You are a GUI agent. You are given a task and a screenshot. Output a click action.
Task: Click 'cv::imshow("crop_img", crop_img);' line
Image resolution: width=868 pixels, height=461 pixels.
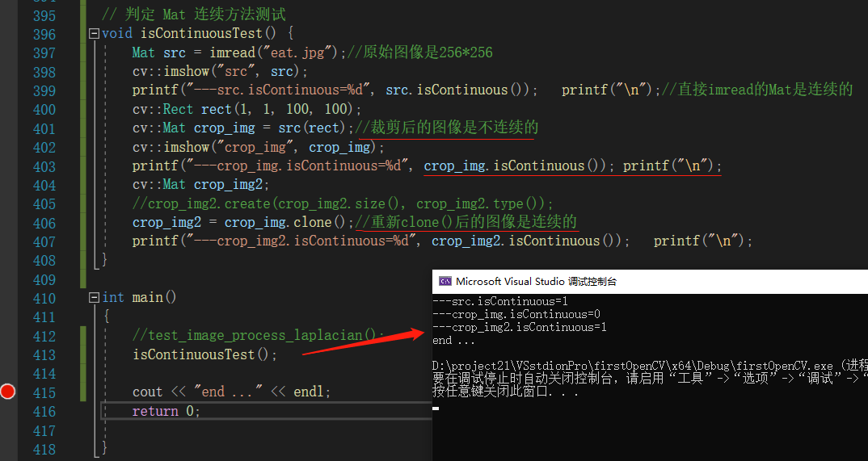click(x=258, y=147)
